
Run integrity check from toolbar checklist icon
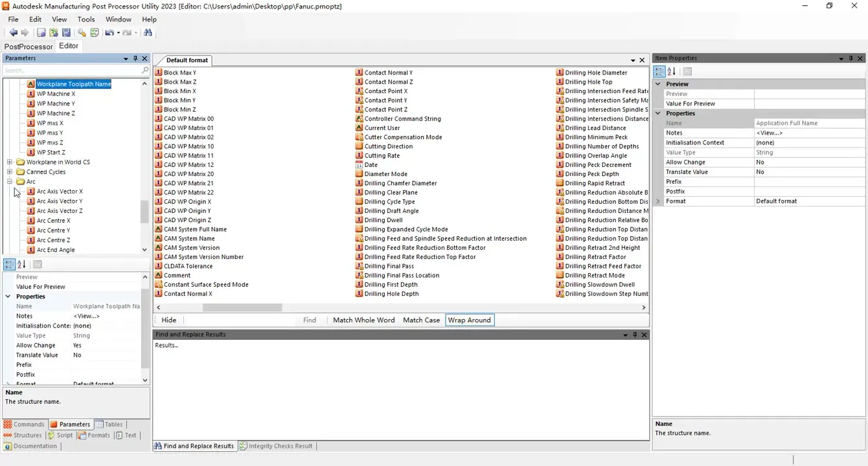tap(95, 32)
